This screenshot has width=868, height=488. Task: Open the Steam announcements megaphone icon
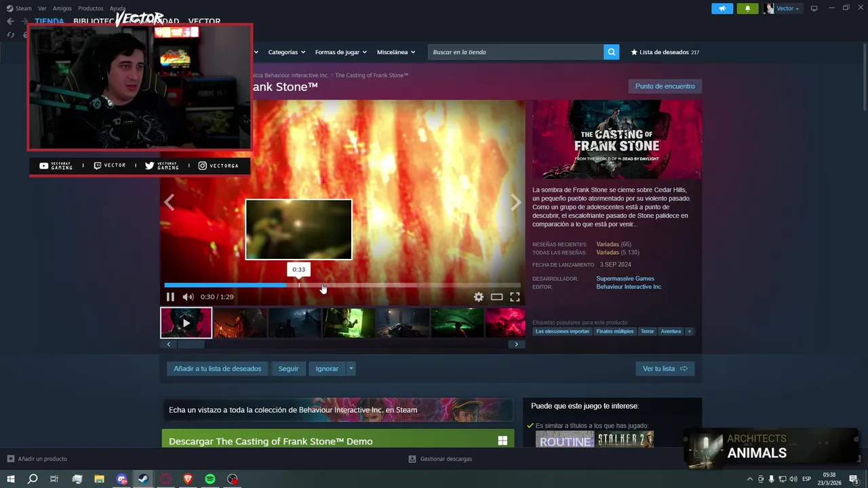pos(722,8)
